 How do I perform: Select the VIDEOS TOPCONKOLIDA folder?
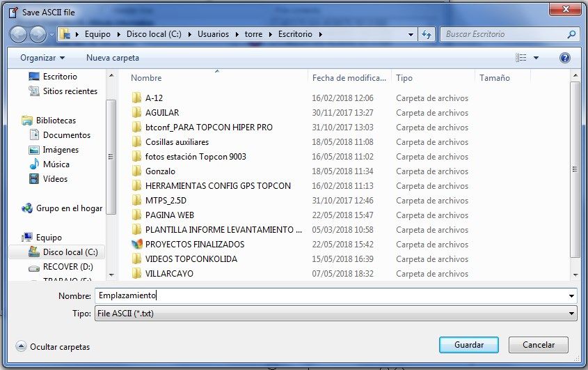(191, 259)
